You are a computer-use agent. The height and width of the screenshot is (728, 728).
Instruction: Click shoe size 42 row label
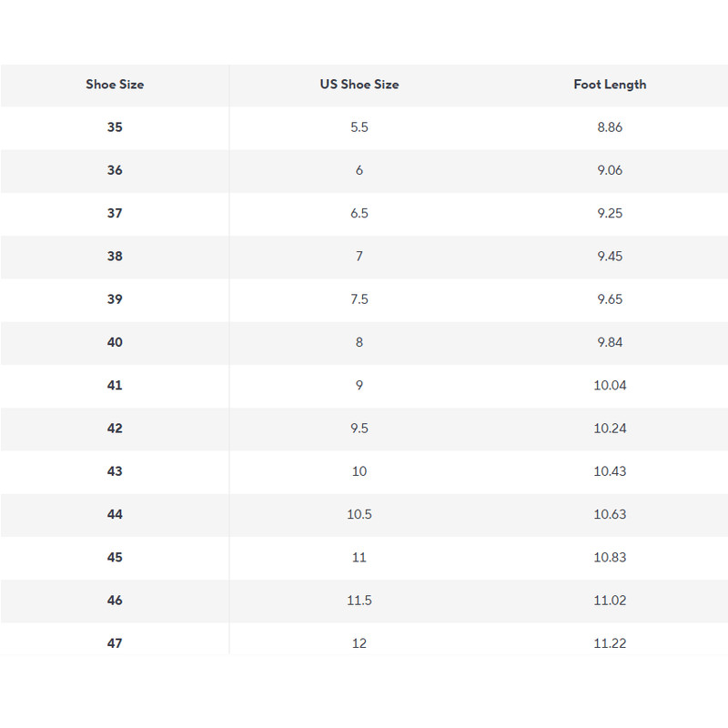pyautogui.click(x=115, y=429)
